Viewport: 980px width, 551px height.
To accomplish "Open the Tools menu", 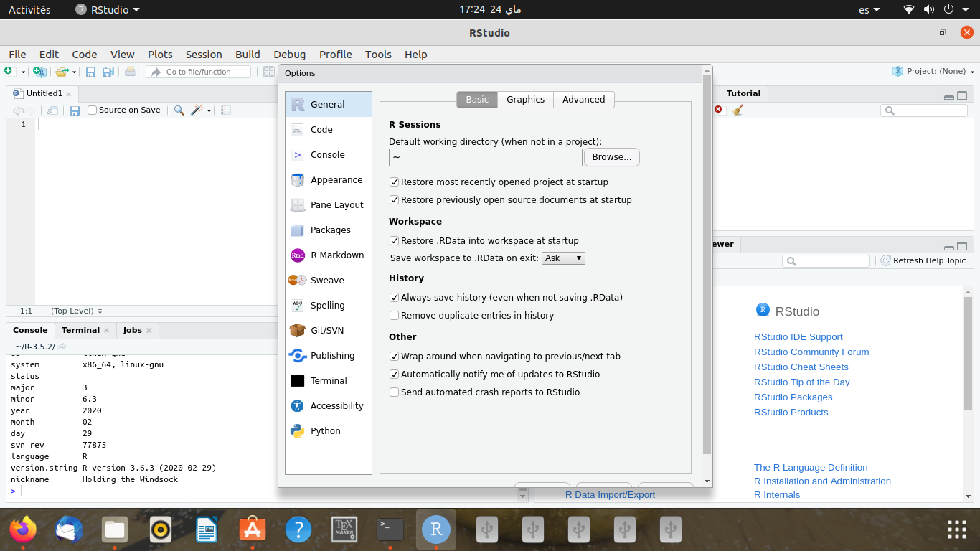I will [x=378, y=55].
